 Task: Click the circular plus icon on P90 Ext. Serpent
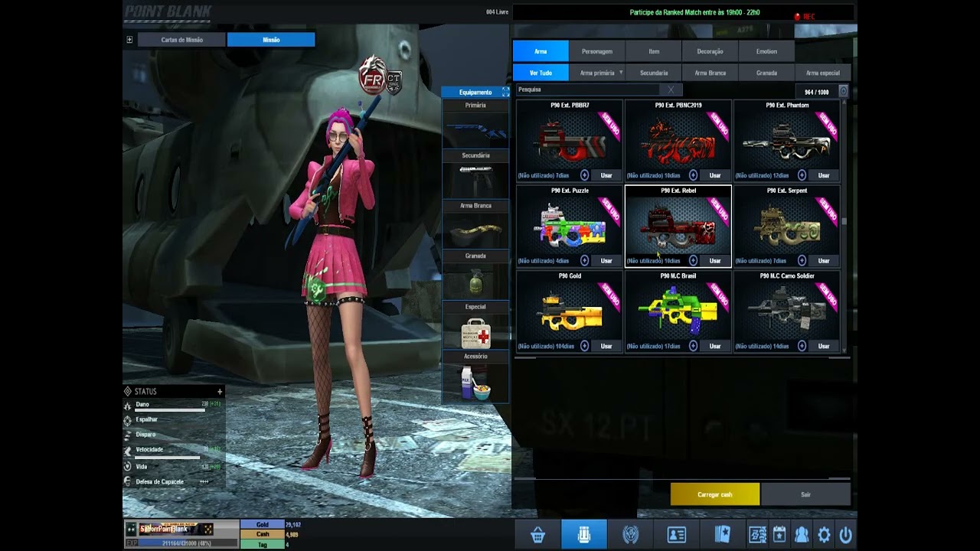tap(802, 261)
